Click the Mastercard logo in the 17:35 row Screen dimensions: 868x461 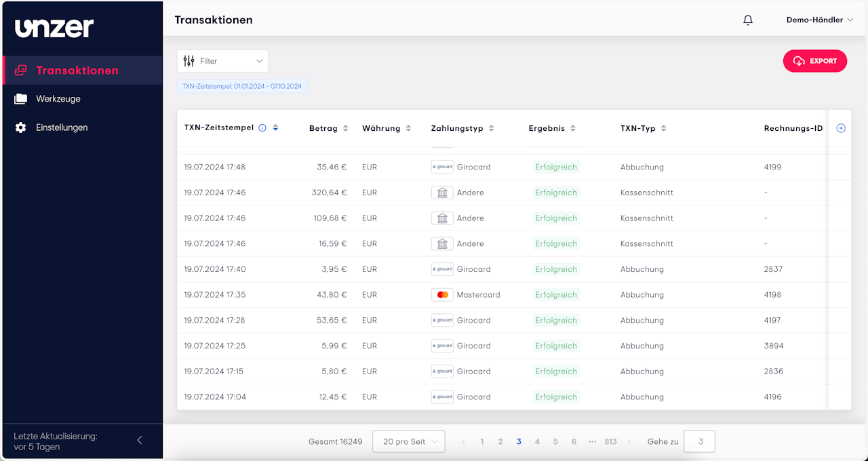pos(442,295)
